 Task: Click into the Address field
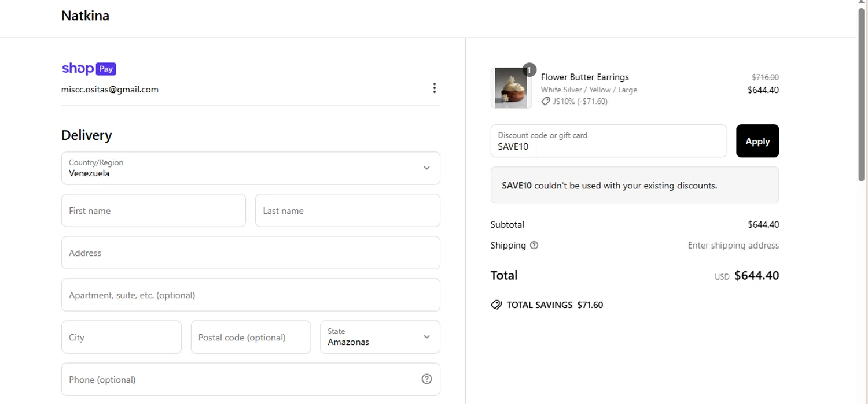251,253
